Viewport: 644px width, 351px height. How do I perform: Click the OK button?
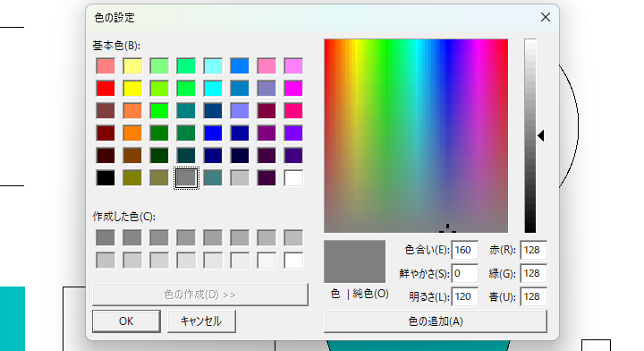tap(126, 321)
